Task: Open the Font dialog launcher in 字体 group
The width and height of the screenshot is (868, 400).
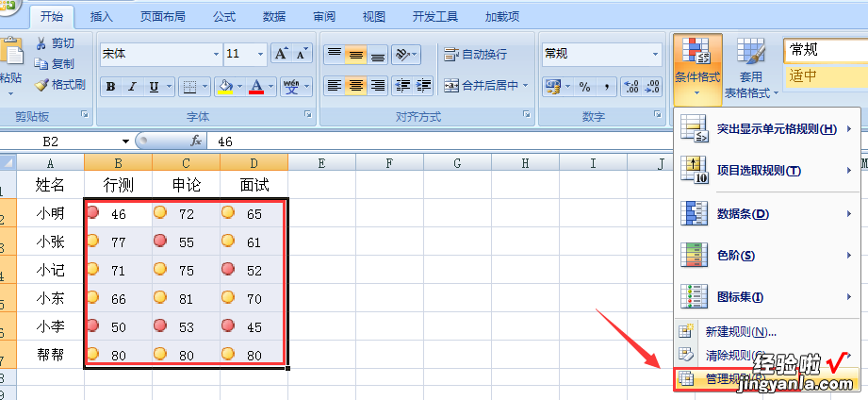Action: click(307, 114)
